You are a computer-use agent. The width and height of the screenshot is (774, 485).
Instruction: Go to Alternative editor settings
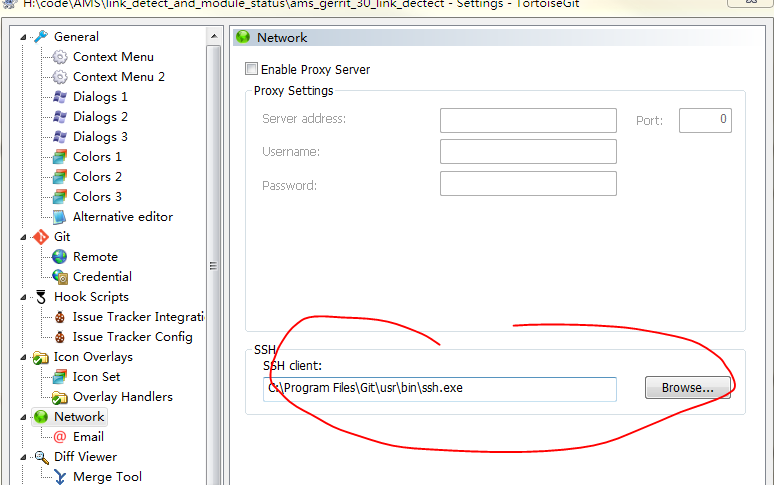pos(123,217)
